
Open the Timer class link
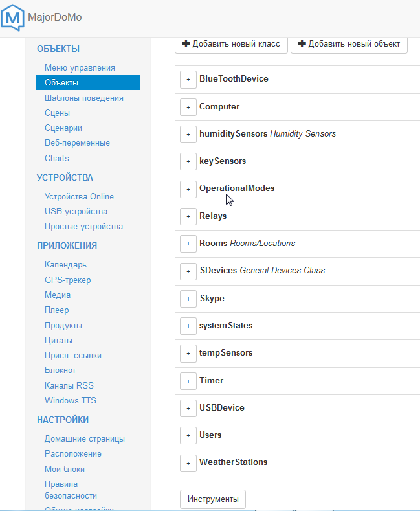[x=211, y=380]
